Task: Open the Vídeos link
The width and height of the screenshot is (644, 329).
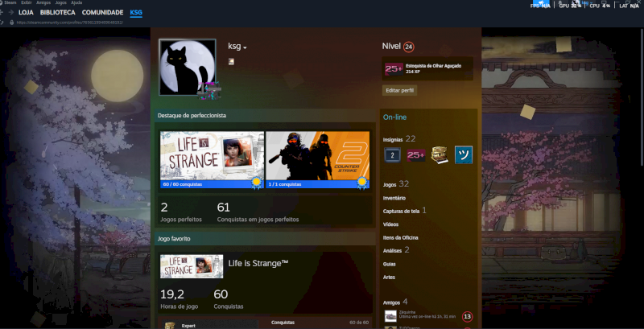Action: [x=390, y=224]
